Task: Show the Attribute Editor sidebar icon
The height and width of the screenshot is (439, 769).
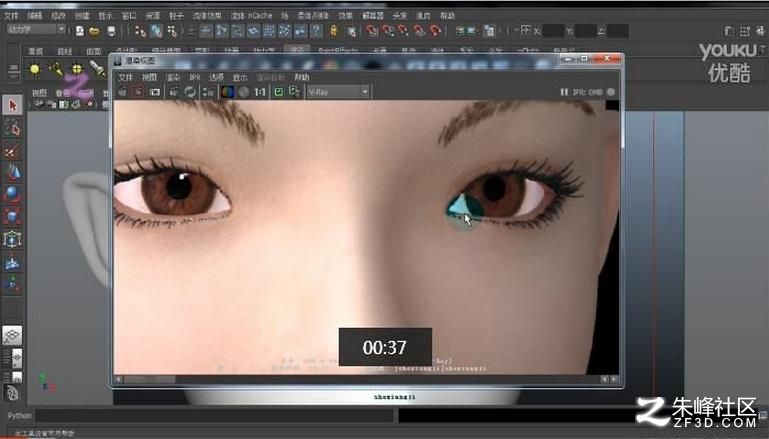Action: click(x=729, y=31)
